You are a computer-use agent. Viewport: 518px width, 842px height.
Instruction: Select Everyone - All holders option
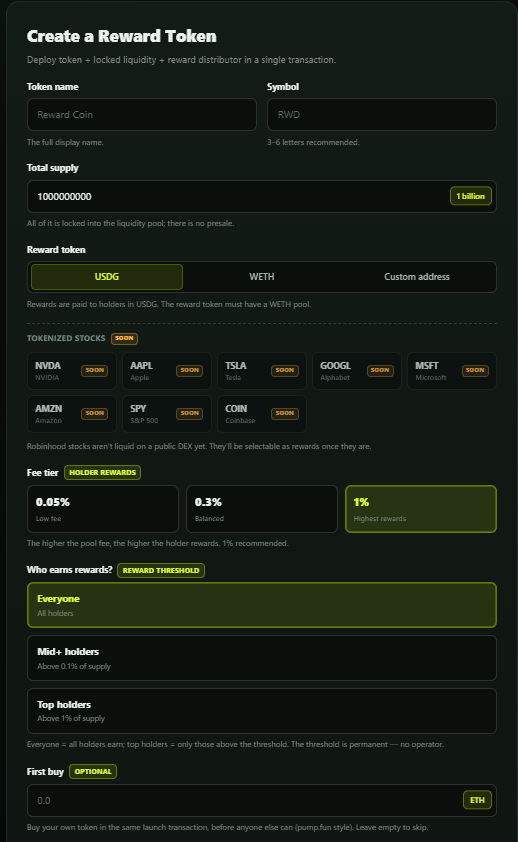(262, 605)
